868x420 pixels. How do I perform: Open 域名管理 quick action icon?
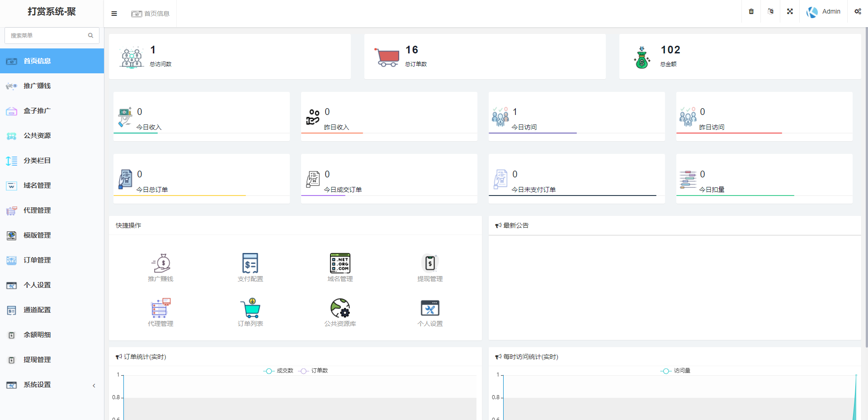(x=340, y=263)
